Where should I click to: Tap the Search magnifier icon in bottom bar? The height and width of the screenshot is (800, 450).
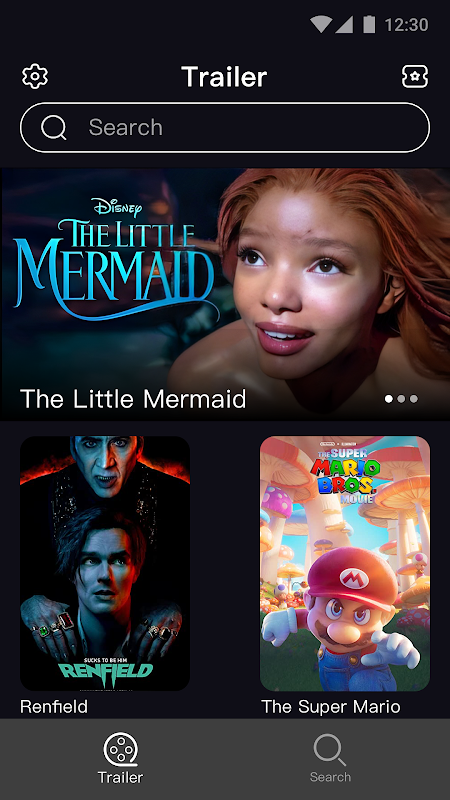pyautogui.click(x=330, y=749)
